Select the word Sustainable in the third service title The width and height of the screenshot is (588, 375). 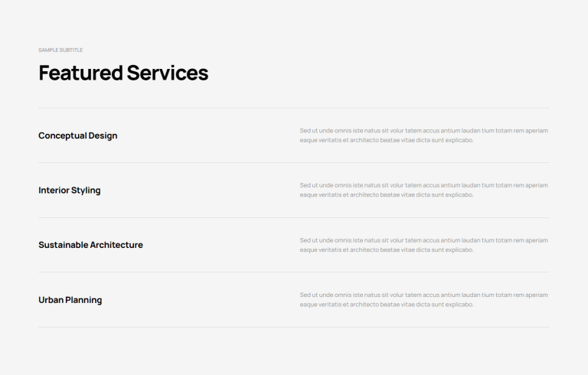(63, 245)
